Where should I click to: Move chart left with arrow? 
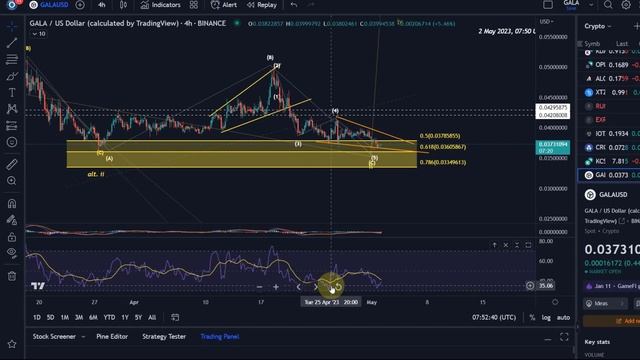(299, 287)
